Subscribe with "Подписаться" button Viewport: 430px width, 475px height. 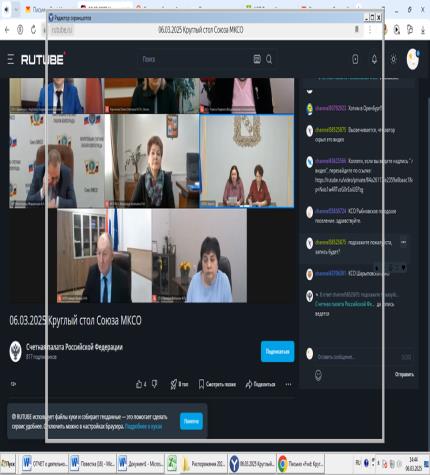point(277,351)
